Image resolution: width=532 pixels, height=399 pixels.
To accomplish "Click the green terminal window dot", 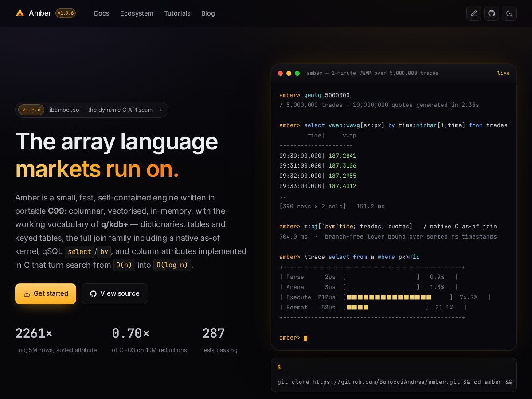I will point(297,74).
